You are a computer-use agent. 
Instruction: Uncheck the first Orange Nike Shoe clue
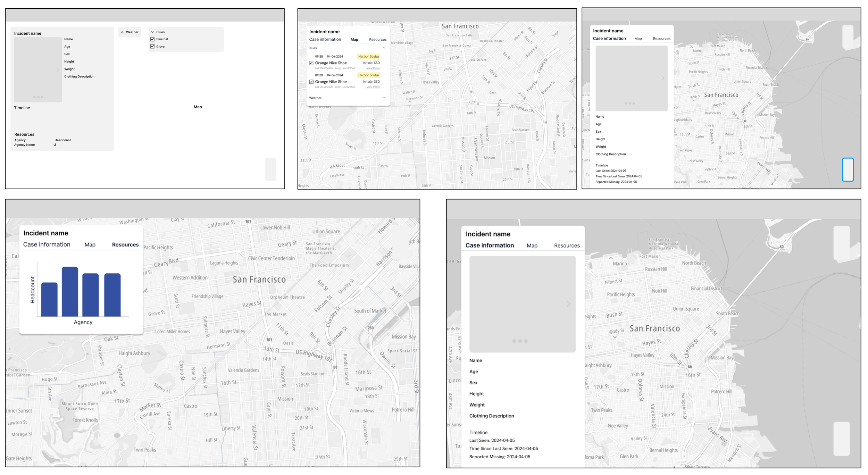(311, 63)
